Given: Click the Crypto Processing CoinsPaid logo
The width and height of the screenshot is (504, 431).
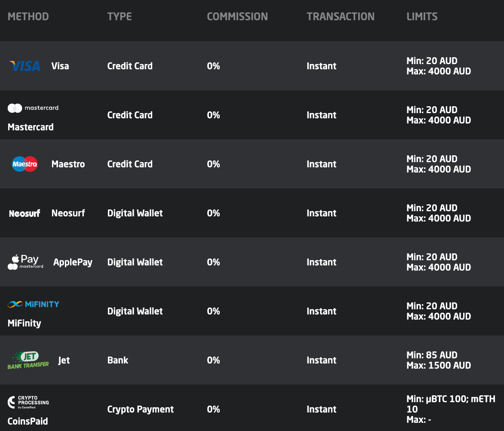Looking at the screenshot, I should (28, 402).
